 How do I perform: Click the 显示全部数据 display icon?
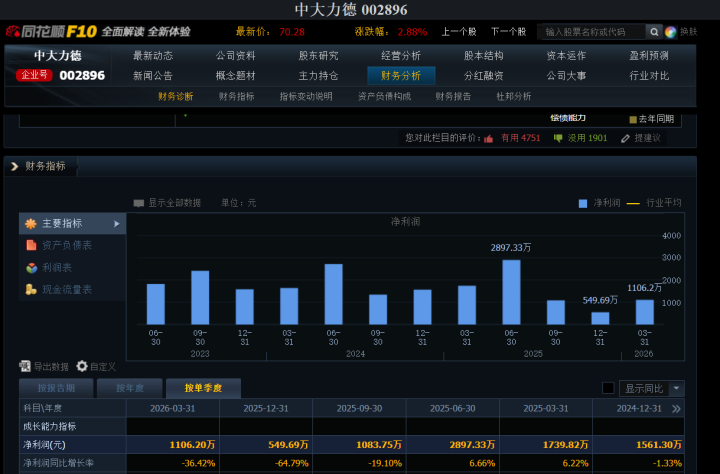pyautogui.click(x=138, y=203)
